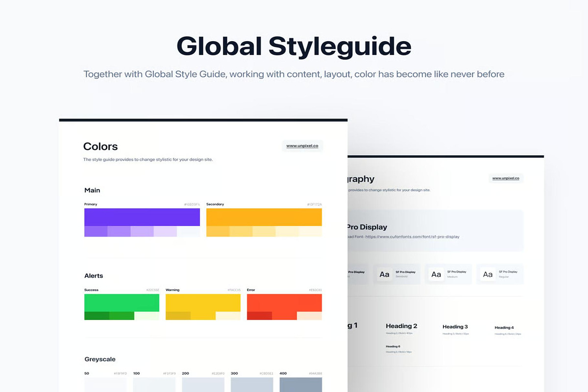Click the 'Global Styleguide' main title
Image resolution: width=588 pixels, height=392 pixels.
(x=294, y=46)
